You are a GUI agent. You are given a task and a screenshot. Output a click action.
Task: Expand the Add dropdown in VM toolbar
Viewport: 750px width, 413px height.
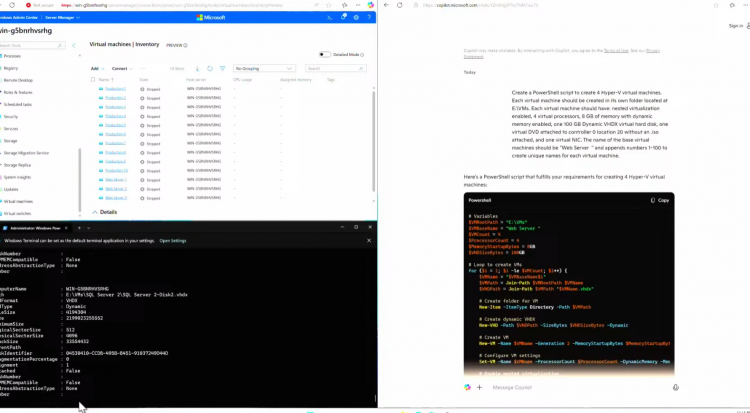[97, 68]
